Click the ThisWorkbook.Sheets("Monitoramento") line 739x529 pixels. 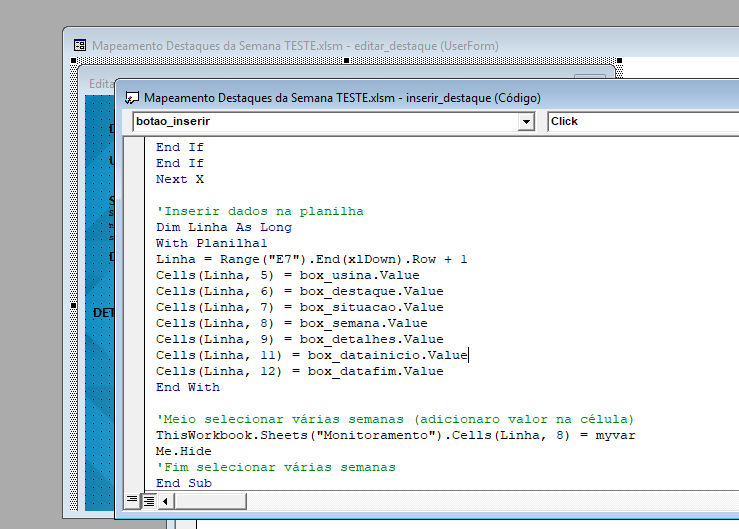coord(395,435)
